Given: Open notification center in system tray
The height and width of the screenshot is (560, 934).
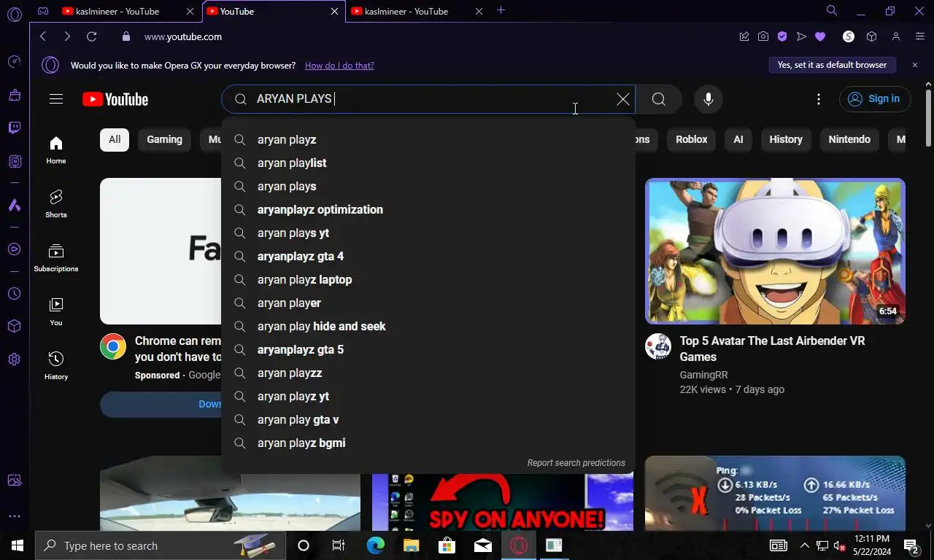Looking at the screenshot, I should [x=911, y=545].
